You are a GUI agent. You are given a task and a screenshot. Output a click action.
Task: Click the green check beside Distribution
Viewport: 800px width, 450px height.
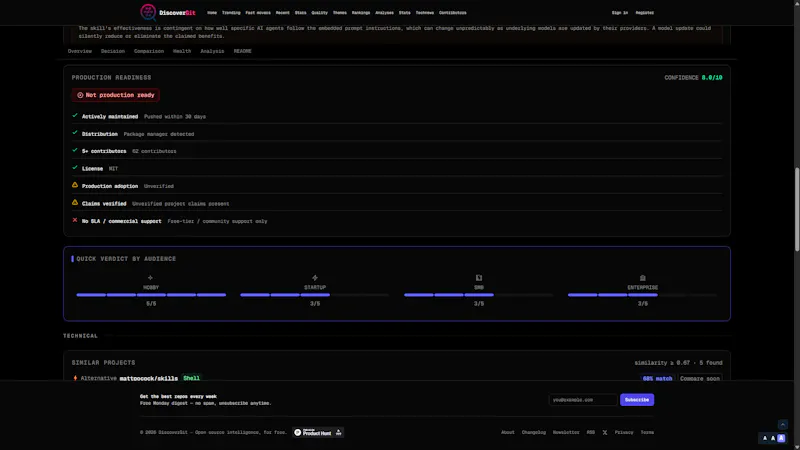pos(75,133)
